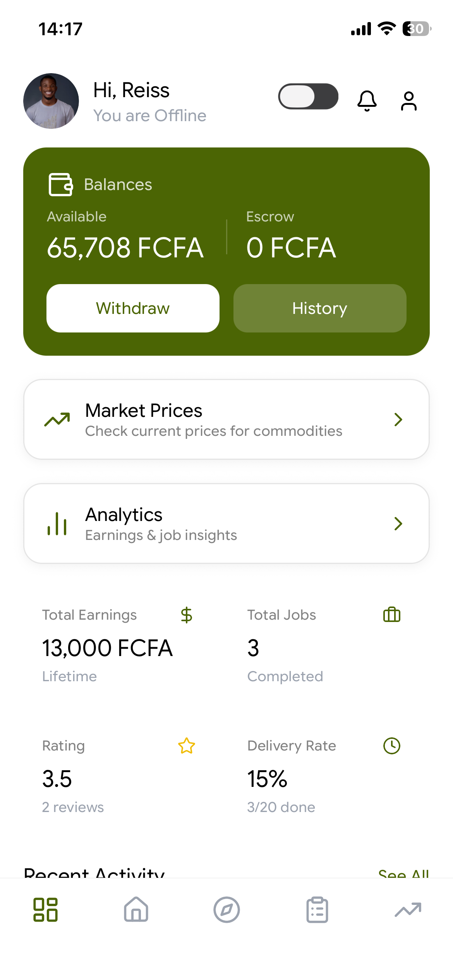Image resolution: width=453 pixels, height=980 pixels.
Task: Open the Market Prices card
Action: [226, 420]
